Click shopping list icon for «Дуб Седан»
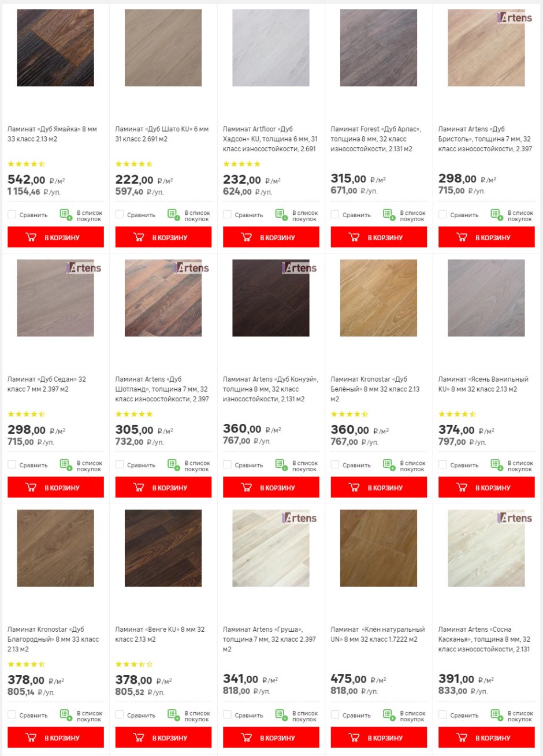 (66, 465)
